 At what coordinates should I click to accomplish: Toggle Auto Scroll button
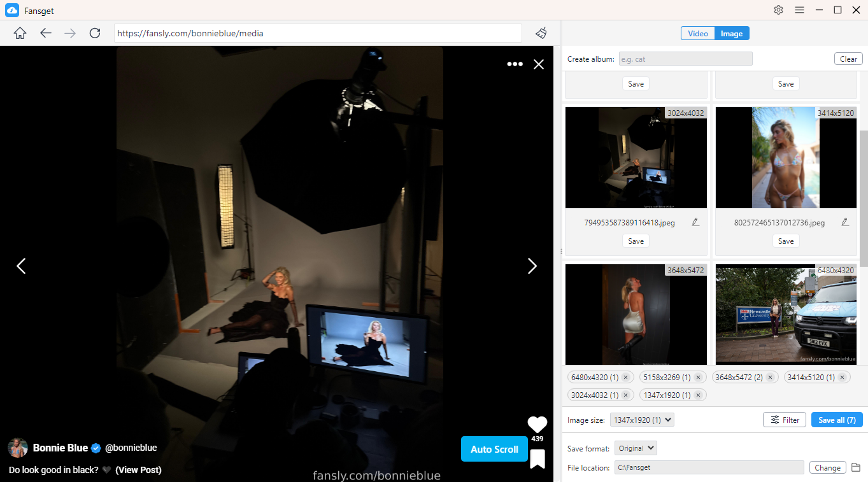tap(494, 449)
